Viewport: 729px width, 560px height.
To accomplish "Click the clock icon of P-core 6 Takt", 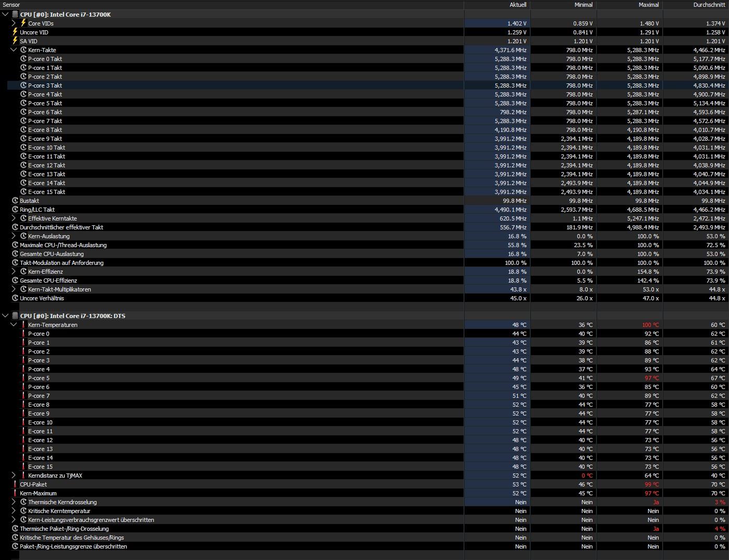I will tap(23, 112).
